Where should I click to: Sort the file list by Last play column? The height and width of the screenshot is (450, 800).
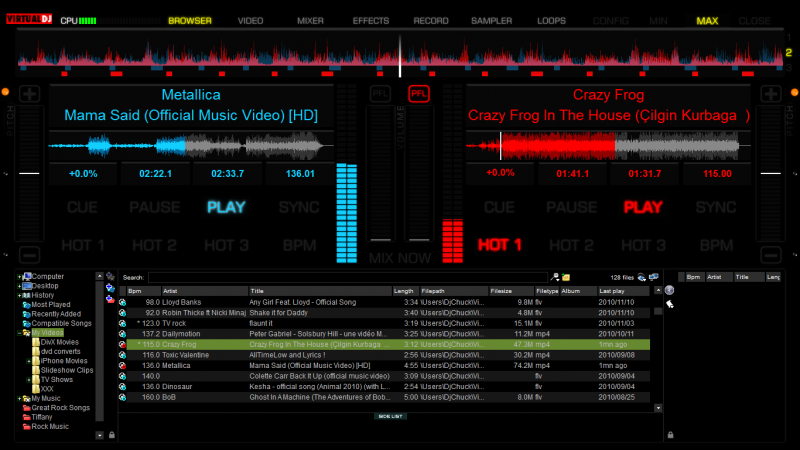pyautogui.click(x=623, y=291)
